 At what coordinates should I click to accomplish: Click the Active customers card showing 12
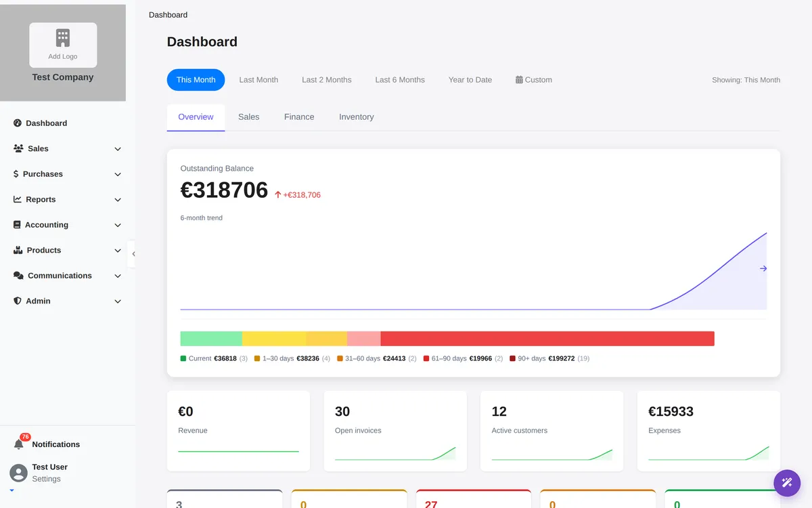[552, 431]
